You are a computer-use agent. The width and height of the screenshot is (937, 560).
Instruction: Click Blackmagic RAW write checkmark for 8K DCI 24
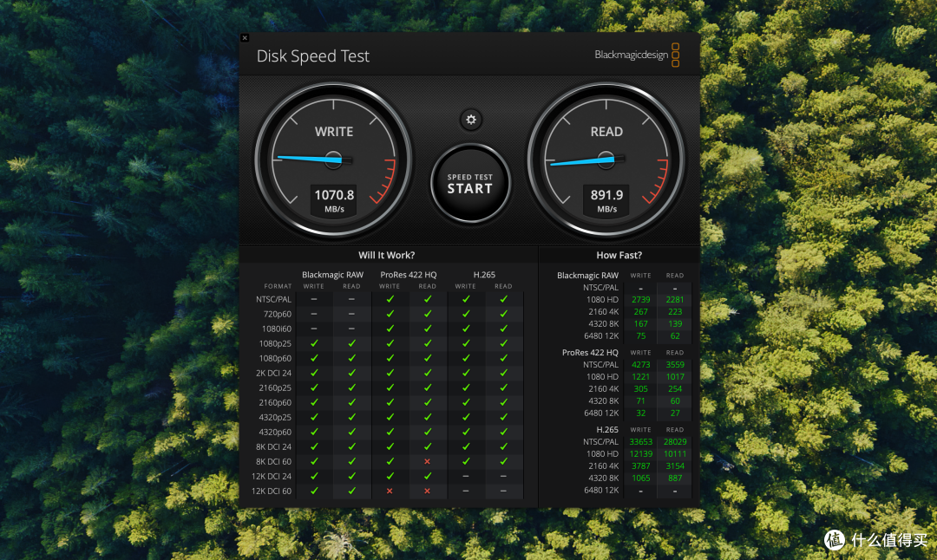314,446
